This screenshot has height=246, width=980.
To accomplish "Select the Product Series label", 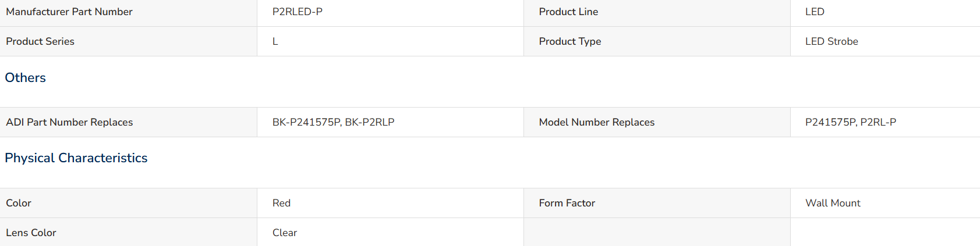I will pyautogui.click(x=40, y=41).
